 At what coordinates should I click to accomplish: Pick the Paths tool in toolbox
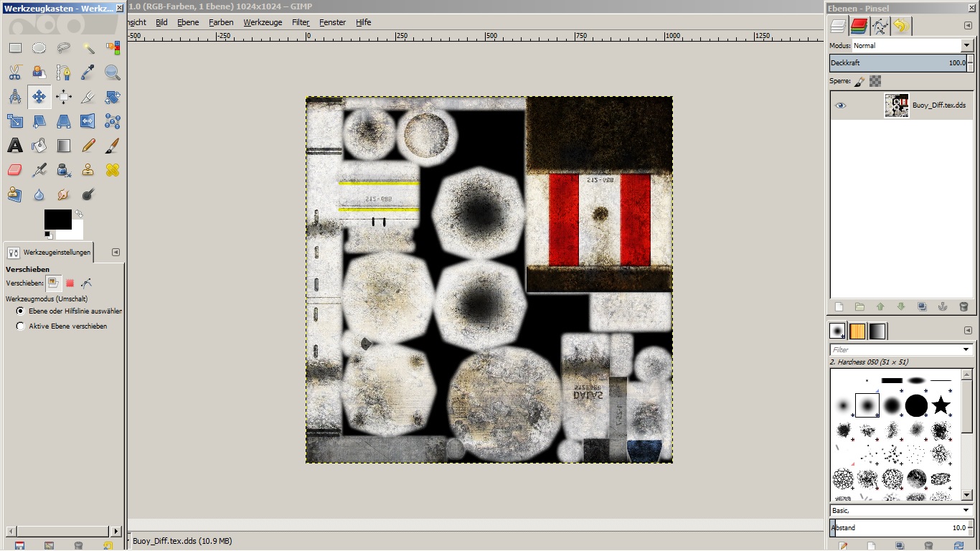click(64, 72)
